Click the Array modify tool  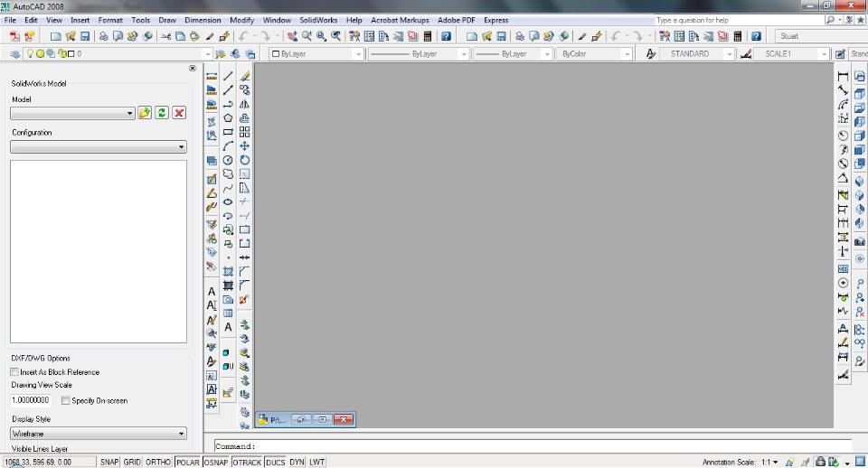tap(245, 132)
